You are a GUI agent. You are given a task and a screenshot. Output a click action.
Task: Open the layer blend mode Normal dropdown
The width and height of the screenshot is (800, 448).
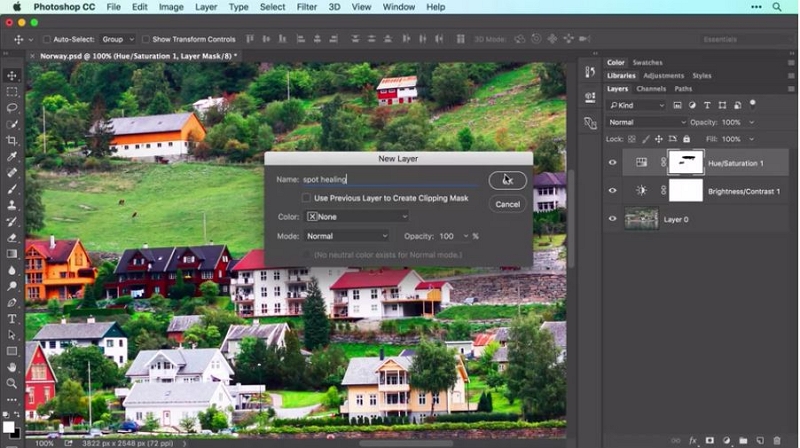pyautogui.click(x=647, y=122)
